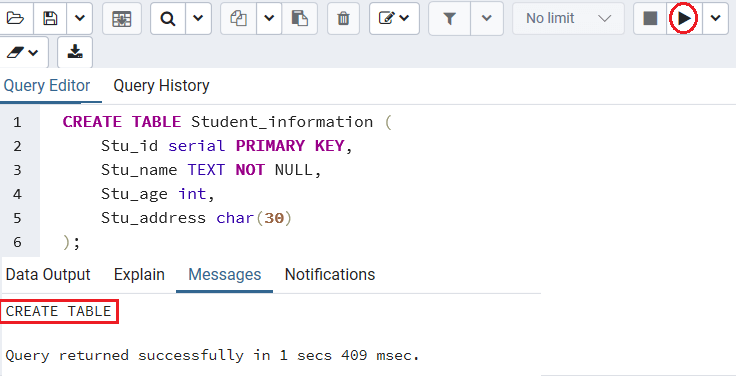The height and width of the screenshot is (379, 736).
Task: Click the Paste clipboard icon
Action: tap(299, 18)
